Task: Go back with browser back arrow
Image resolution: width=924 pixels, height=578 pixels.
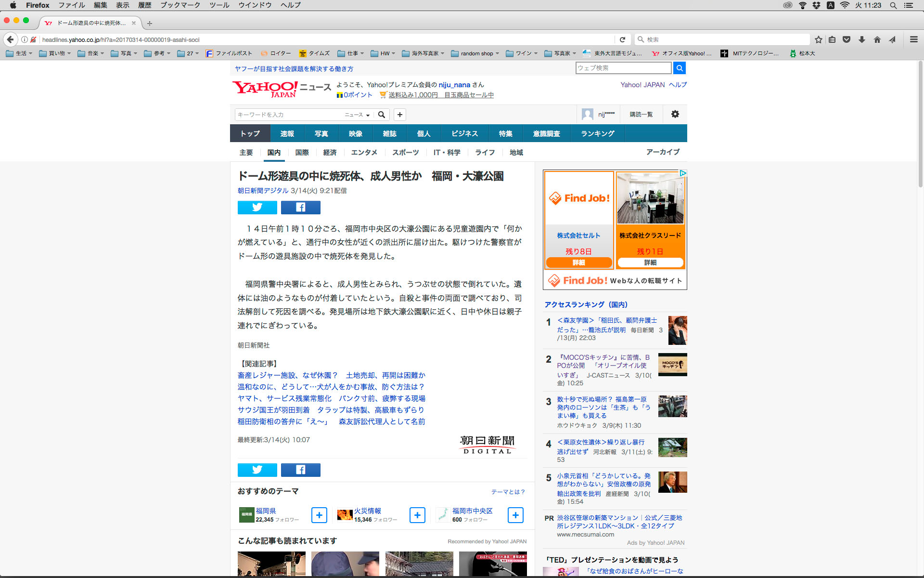Action: click(x=11, y=39)
